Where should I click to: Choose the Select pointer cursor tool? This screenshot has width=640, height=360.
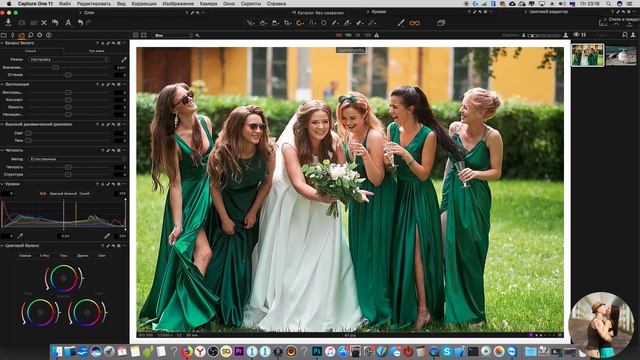pyautogui.click(x=250, y=23)
